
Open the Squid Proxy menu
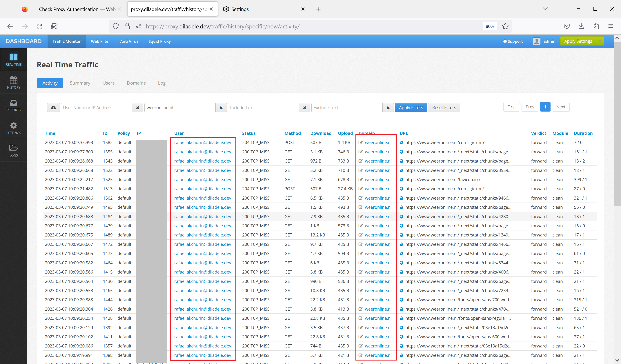159,41
